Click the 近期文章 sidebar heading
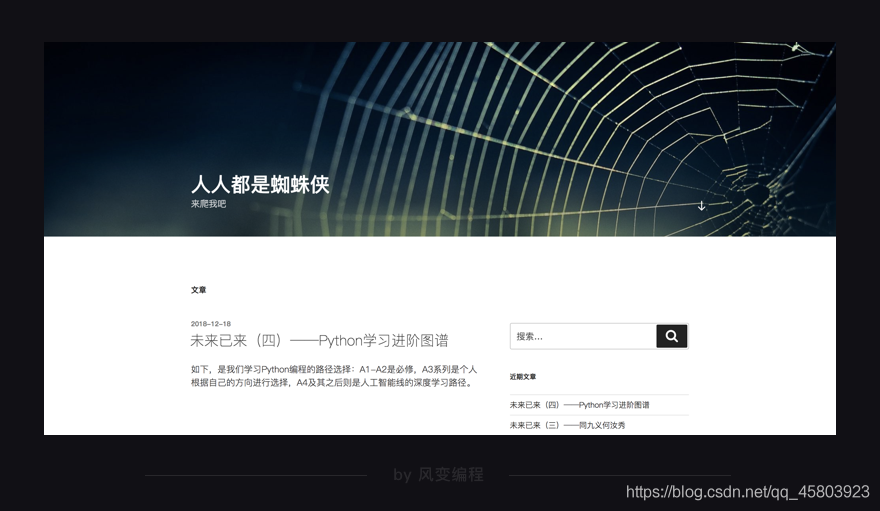Screen dimensions: 880x511 coord(522,377)
